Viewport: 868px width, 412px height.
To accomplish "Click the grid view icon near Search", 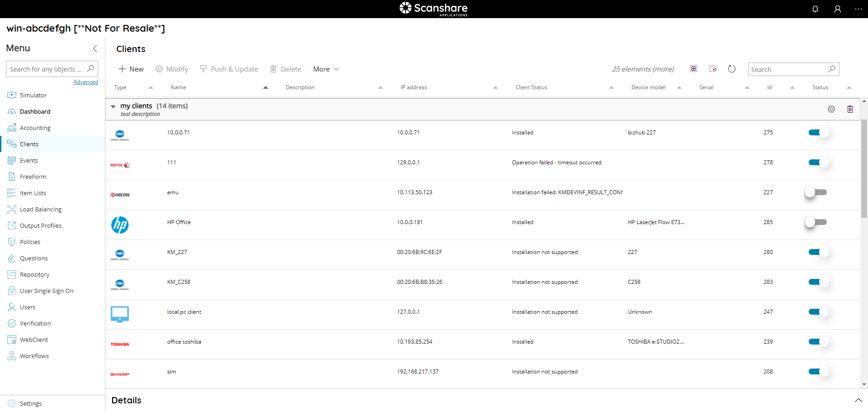I will (693, 68).
